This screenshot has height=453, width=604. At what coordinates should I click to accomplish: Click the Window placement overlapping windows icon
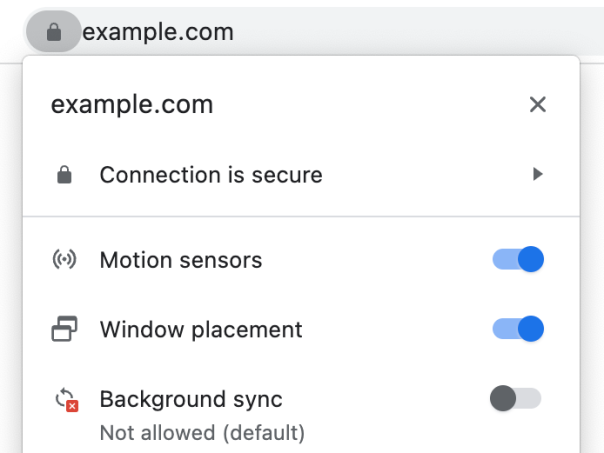click(x=64, y=329)
